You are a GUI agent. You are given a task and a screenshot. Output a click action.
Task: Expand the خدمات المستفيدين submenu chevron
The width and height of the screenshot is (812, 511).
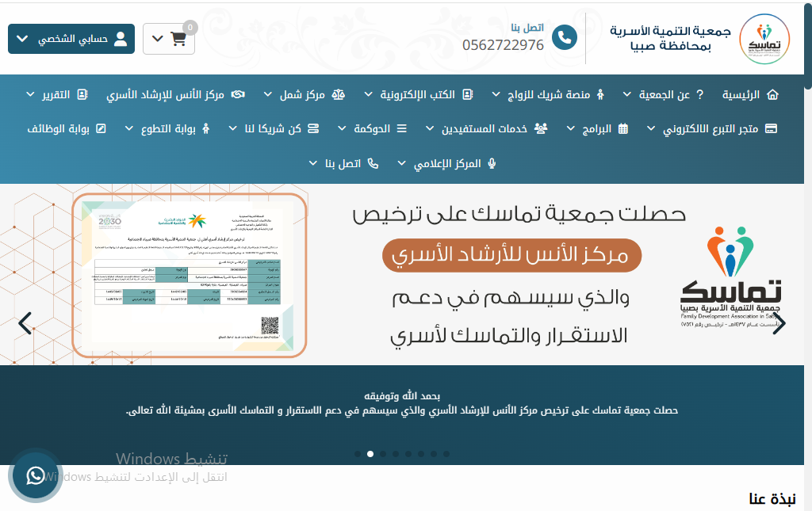tap(430, 129)
